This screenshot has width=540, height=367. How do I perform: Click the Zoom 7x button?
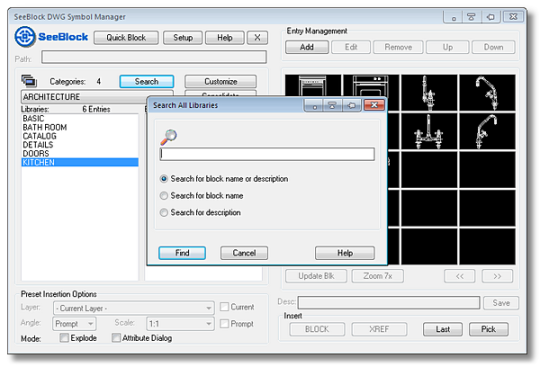pyautogui.click(x=378, y=276)
